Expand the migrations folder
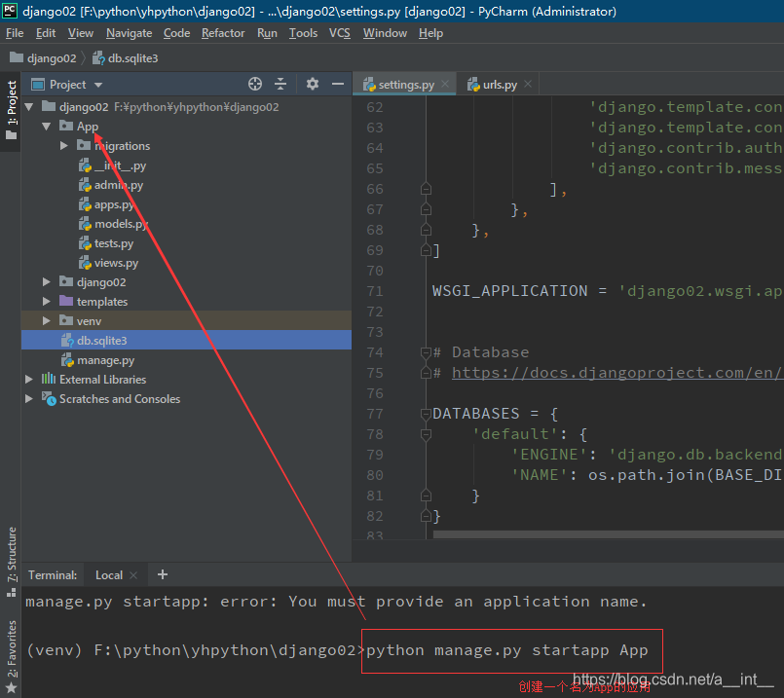 pyautogui.click(x=64, y=145)
